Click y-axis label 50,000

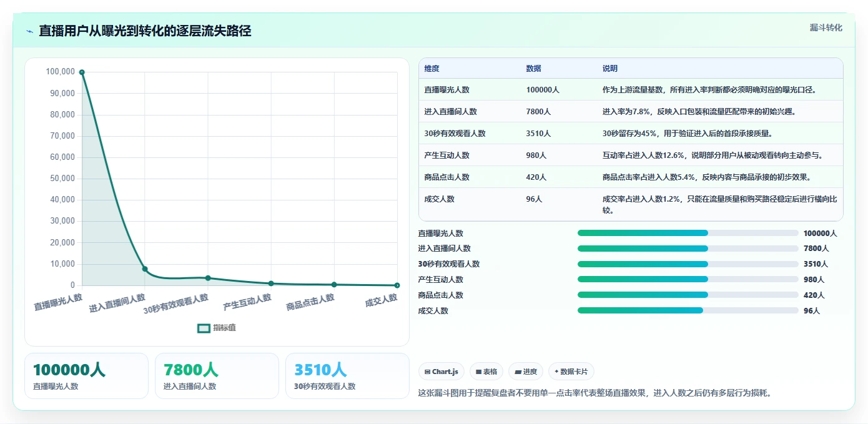62,179
